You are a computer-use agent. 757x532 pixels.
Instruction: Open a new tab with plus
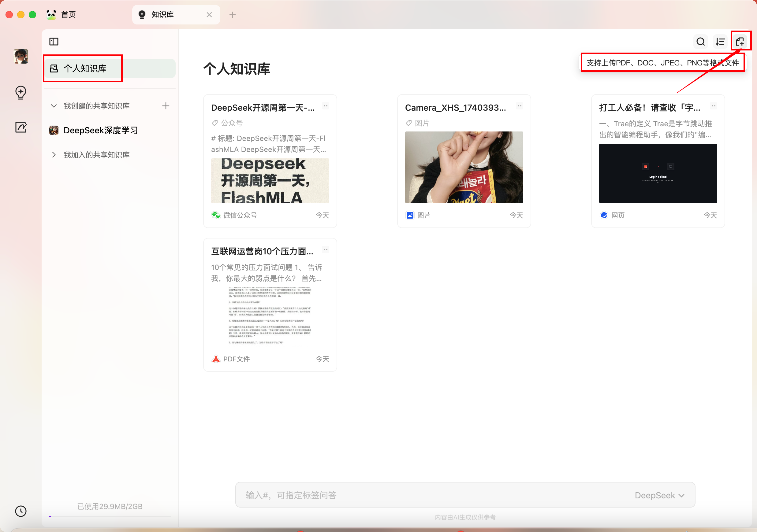coord(233,14)
